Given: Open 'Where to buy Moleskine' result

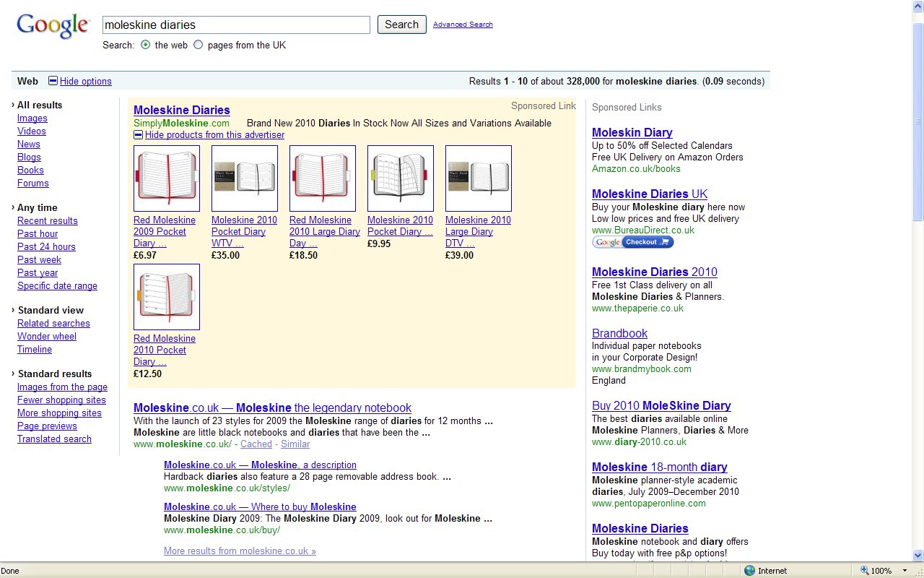Looking at the screenshot, I should coord(260,507).
